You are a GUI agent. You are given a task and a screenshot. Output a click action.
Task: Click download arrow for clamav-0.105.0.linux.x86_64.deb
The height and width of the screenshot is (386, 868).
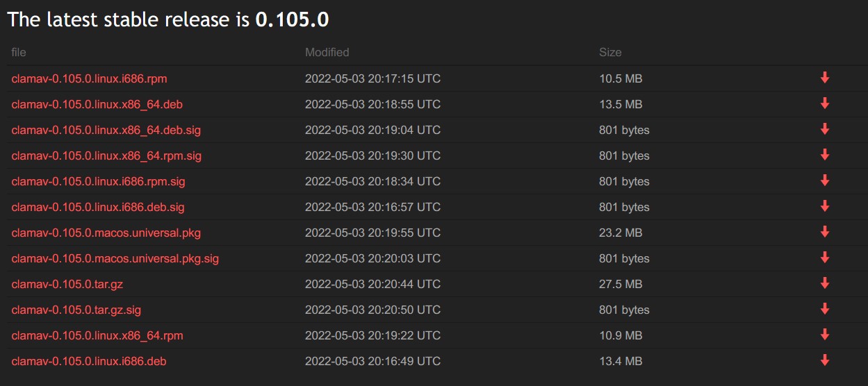(825, 103)
